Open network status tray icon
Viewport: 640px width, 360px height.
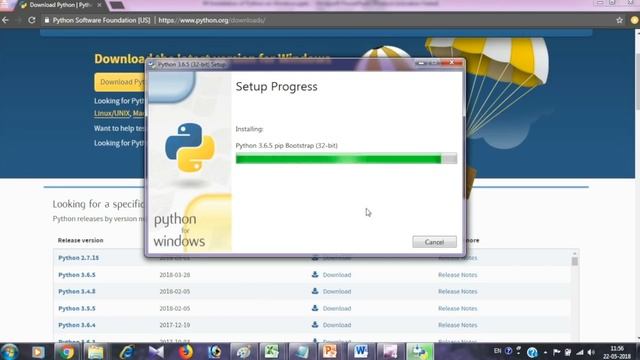(580, 352)
